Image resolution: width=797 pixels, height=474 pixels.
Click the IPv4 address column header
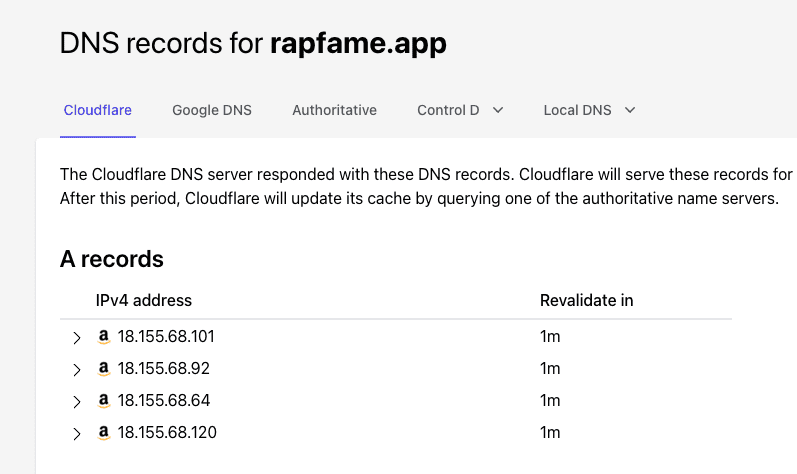click(x=144, y=300)
